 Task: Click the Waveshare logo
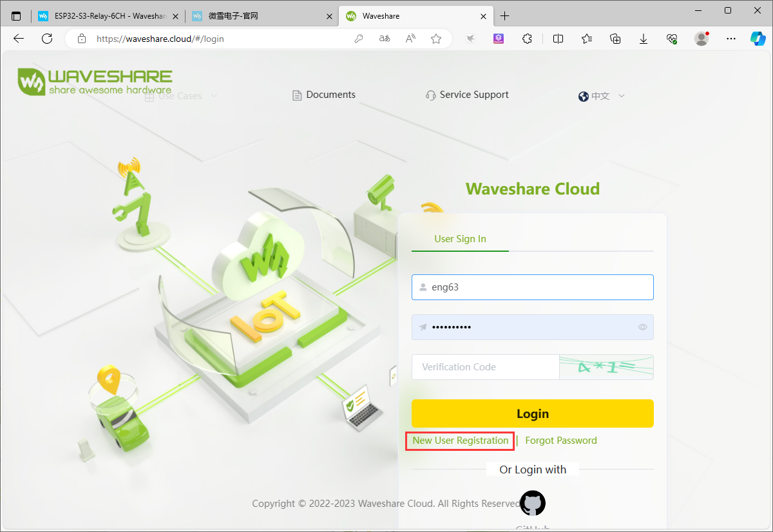(95, 82)
